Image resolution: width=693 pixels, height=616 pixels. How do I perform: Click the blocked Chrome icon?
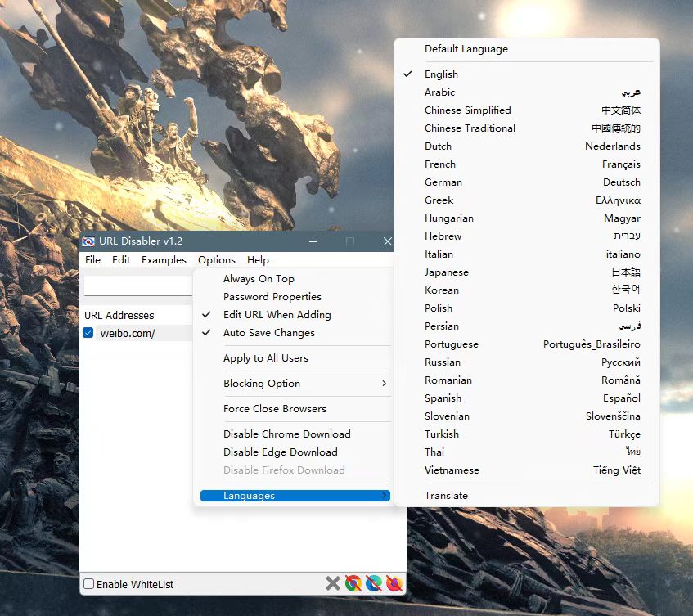coord(353,583)
